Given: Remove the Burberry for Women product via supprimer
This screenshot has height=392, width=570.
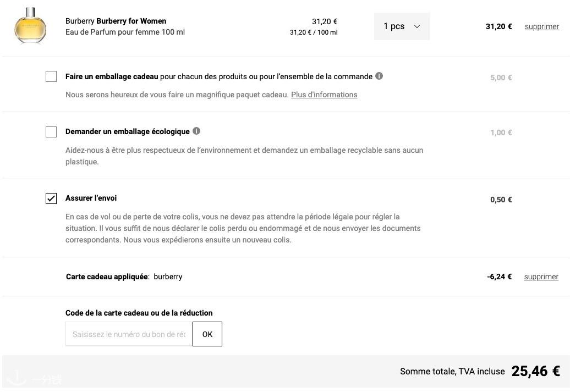Looking at the screenshot, I should [x=541, y=26].
